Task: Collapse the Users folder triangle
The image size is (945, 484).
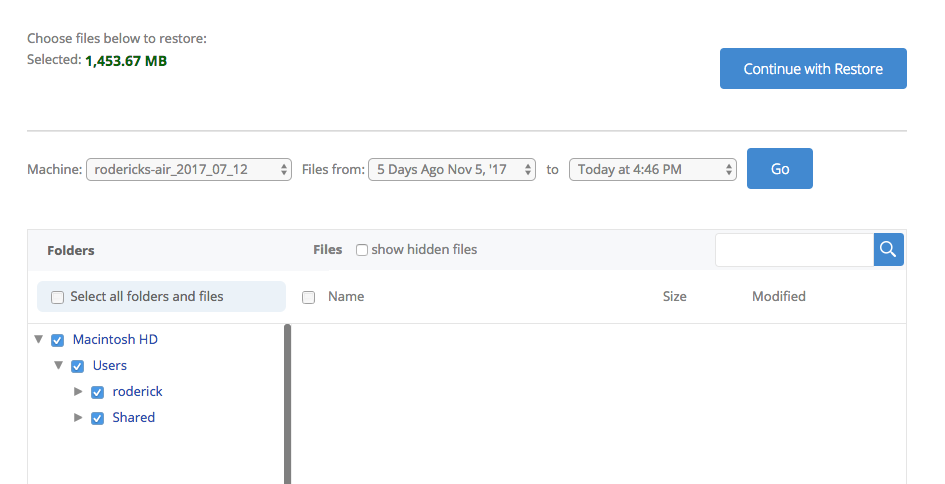Action: [x=58, y=365]
